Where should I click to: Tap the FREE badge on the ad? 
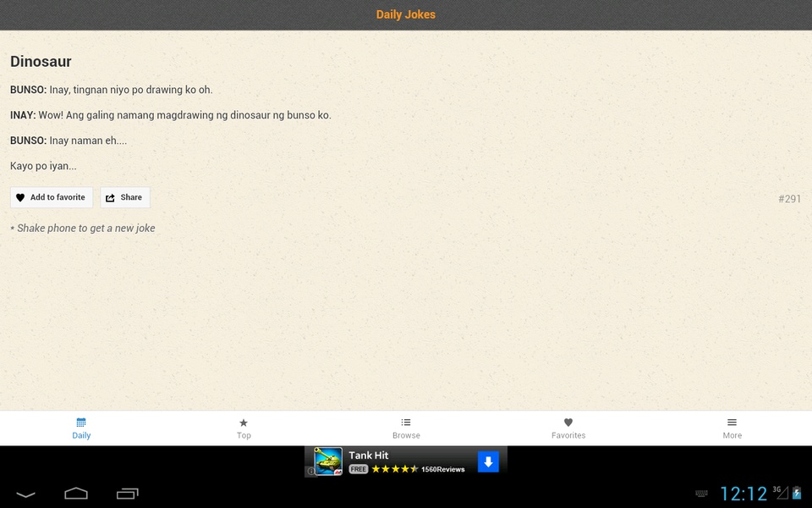(x=359, y=469)
